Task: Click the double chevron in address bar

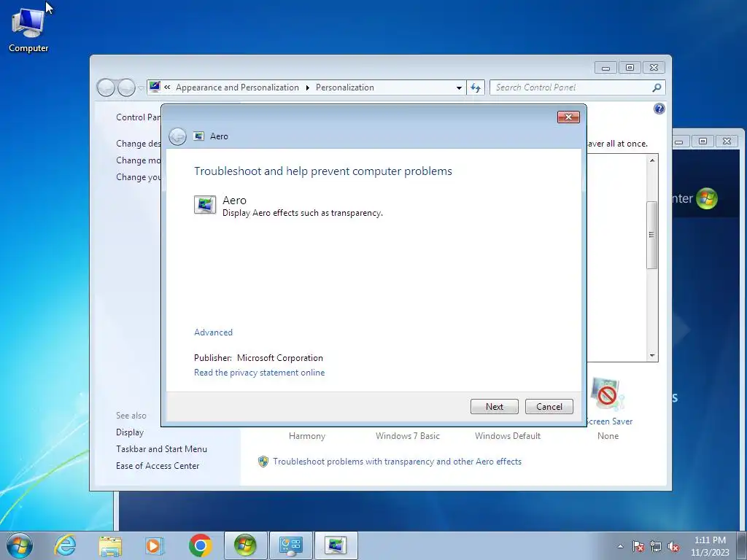Action: 167,87
